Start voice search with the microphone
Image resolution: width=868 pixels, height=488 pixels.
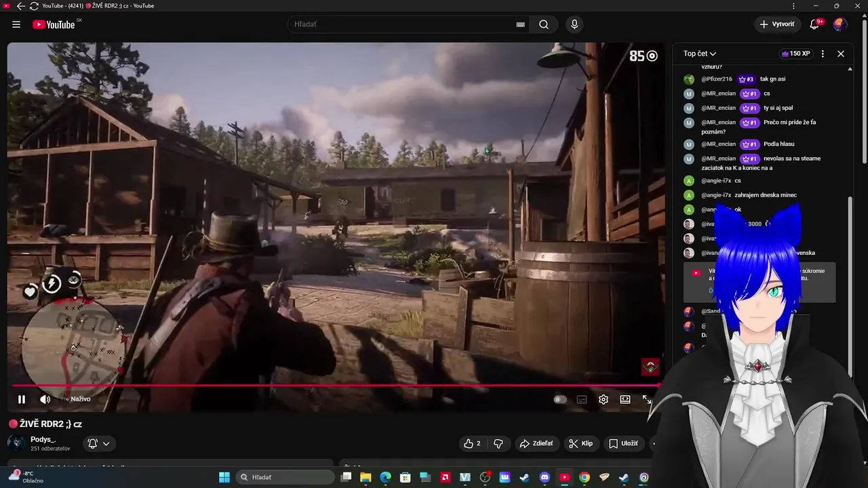click(574, 24)
